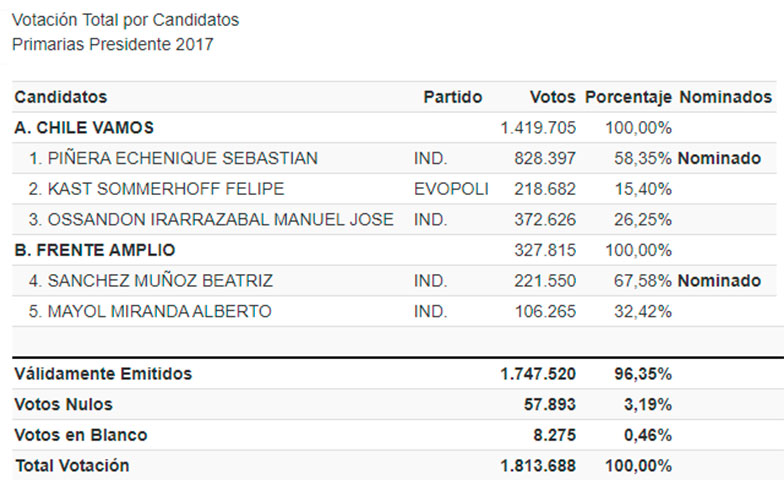Click Sanchez's Nominado label
The height and width of the screenshot is (496, 784).
[719, 281]
